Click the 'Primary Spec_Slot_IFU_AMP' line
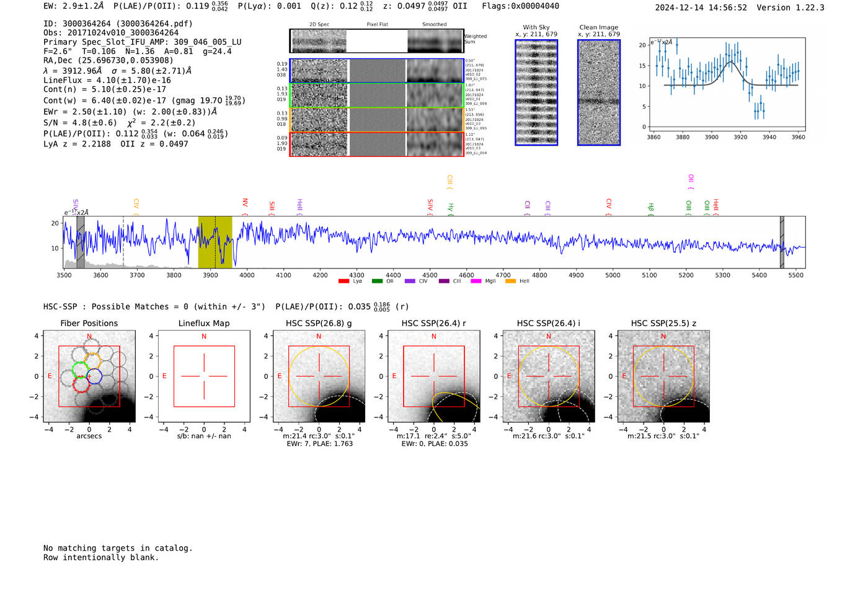The width and height of the screenshot is (868, 591). click(143, 42)
